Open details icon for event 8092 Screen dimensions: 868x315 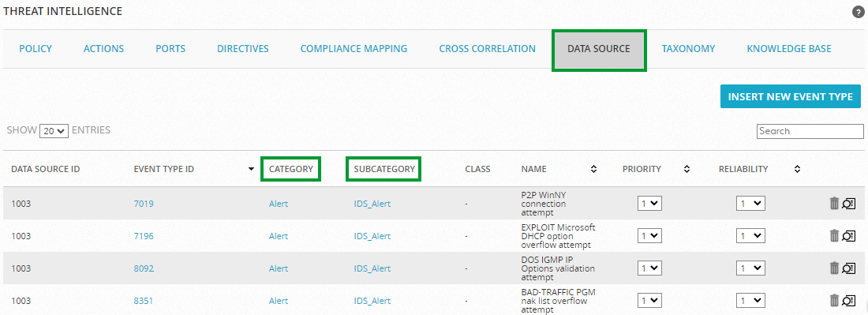pyautogui.click(x=848, y=268)
